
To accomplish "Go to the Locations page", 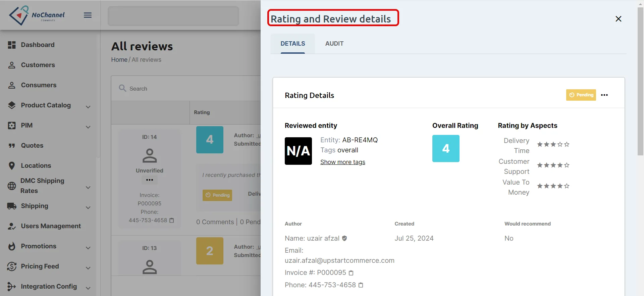I will pos(36,165).
